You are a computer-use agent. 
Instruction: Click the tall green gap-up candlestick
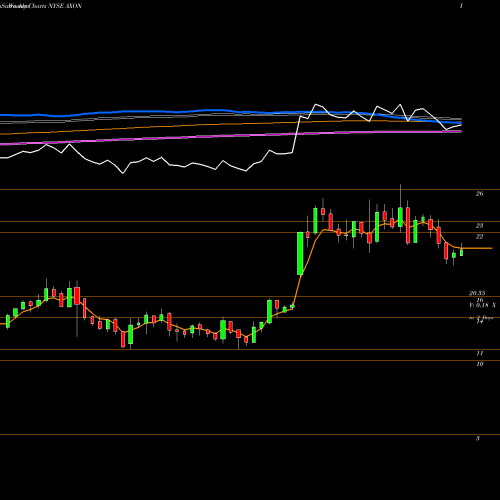300,253
